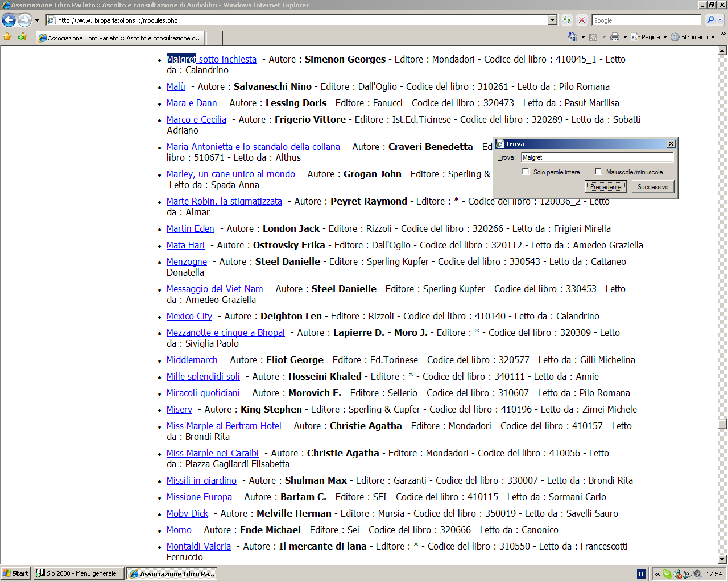Open the Mille splendidi soli link

coord(204,376)
